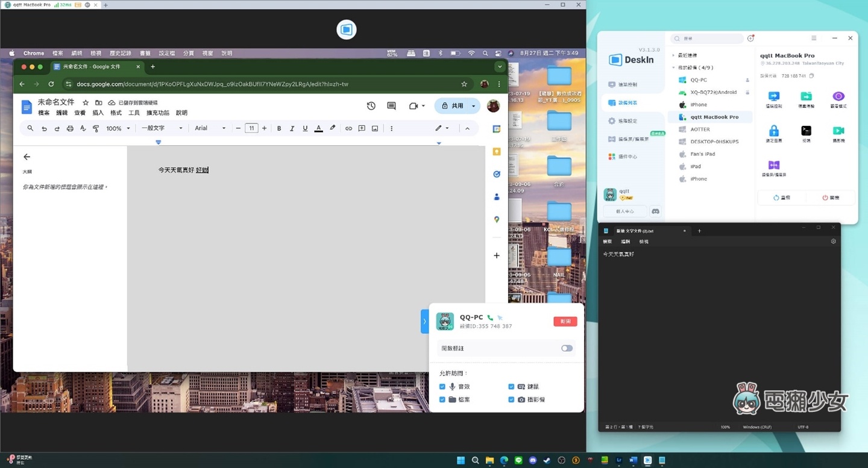Open the personal center button in DeskIn
Image resolution: width=868 pixels, height=468 pixels.
click(624, 211)
